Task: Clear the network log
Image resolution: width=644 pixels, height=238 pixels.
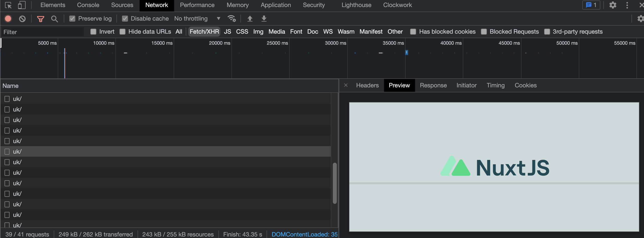Action: [22, 19]
